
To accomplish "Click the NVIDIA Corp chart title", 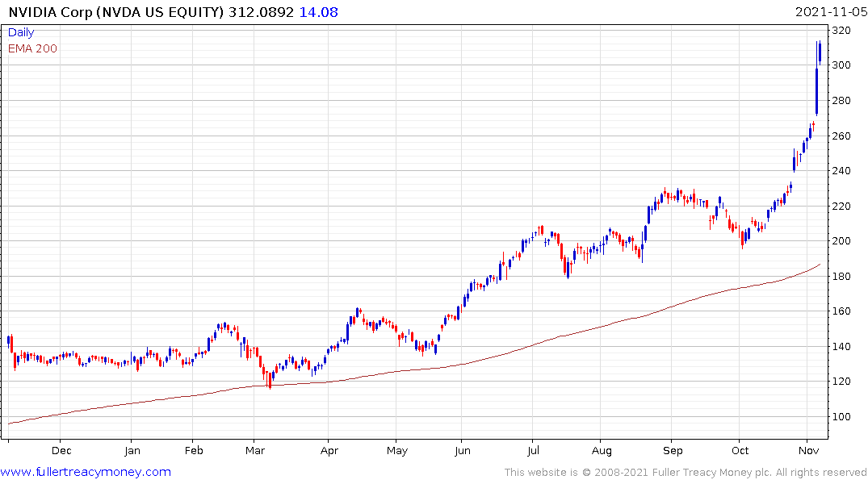I will click(116, 12).
